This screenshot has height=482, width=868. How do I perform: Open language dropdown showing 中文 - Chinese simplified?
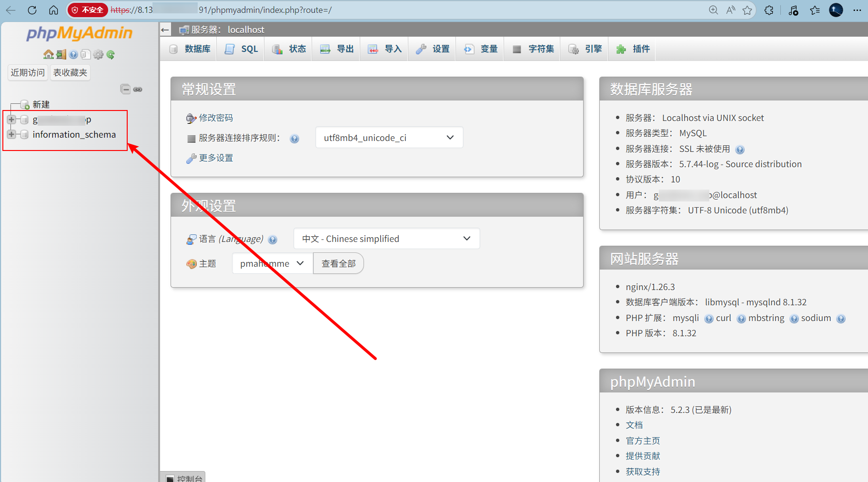387,239
